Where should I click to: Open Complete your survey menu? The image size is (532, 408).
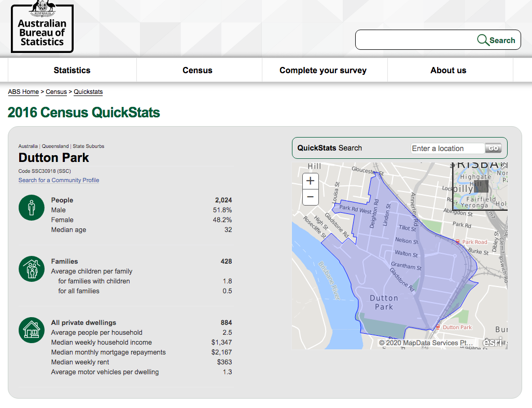pyautogui.click(x=323, y=70)
